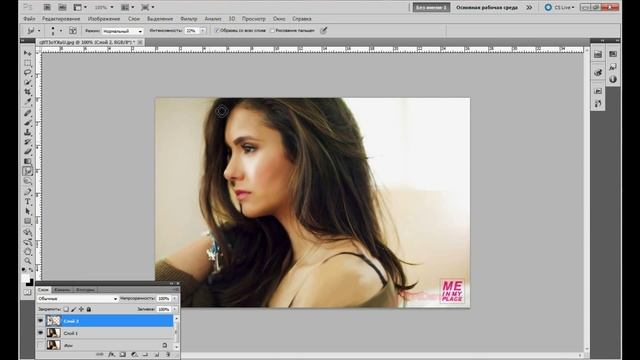
Task: Select the Zoom tool in toolbox
Action: pos(27,261)
